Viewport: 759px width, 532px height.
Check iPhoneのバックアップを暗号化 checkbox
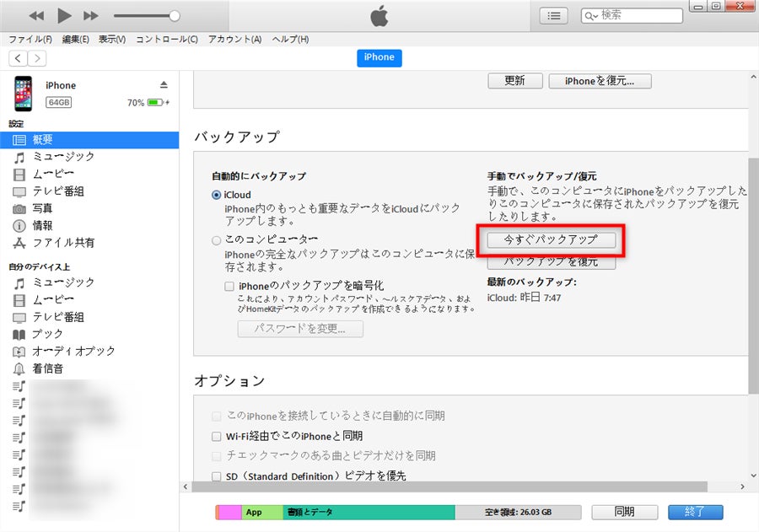(229, 287)
